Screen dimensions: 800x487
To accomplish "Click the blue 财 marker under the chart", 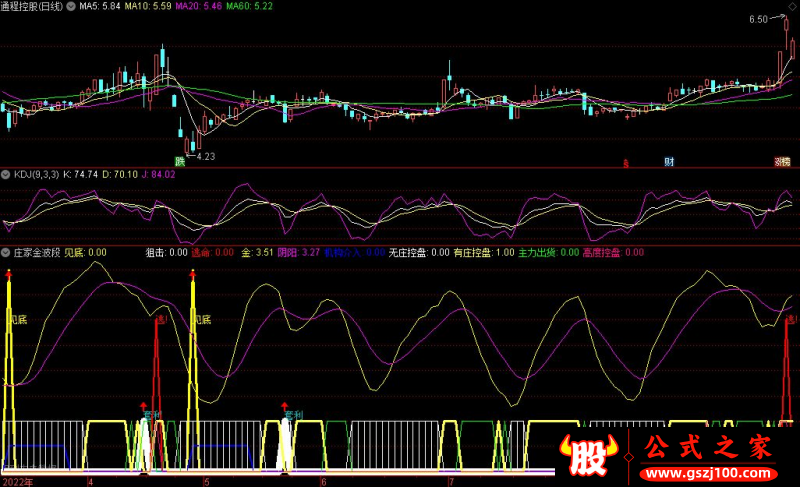I will point(668,161).
